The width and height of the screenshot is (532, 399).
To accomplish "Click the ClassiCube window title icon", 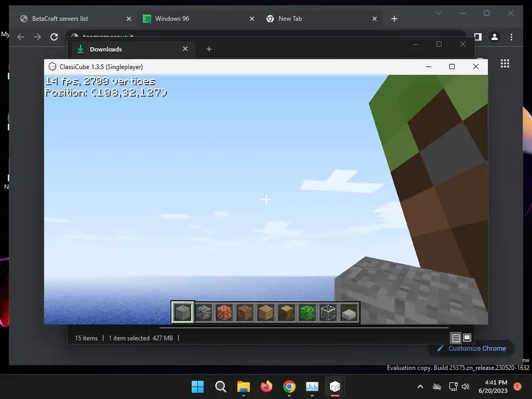I will (52, 67).
